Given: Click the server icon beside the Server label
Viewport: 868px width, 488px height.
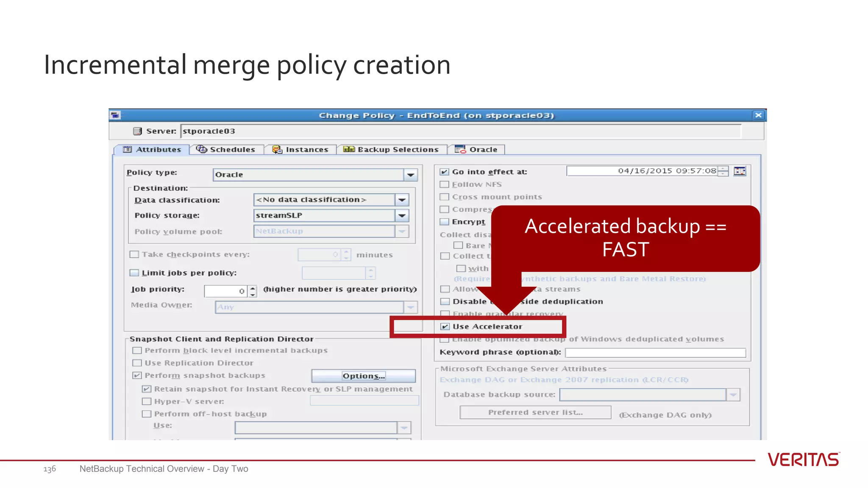Looking at the screenshot, I should (137, 131).
